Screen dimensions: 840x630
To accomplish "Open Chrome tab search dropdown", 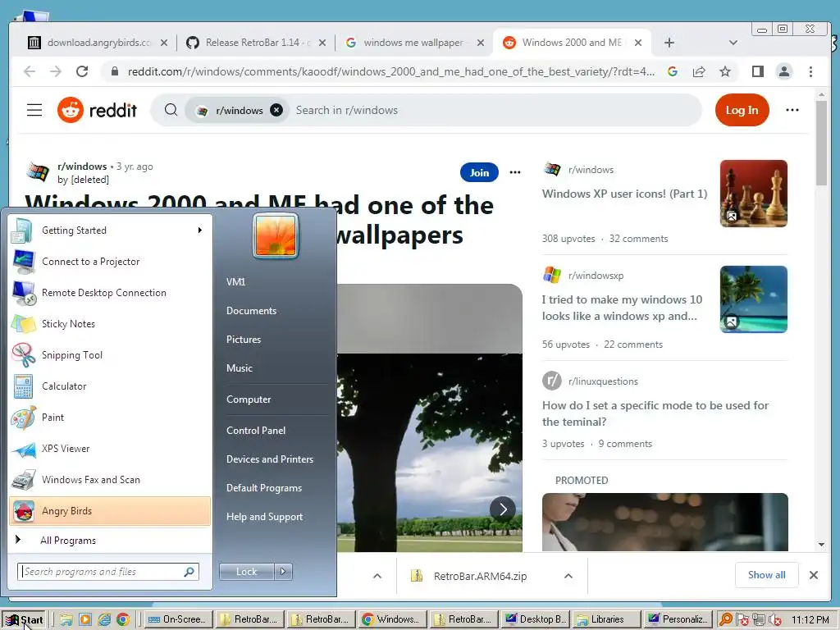I will 733,43.
